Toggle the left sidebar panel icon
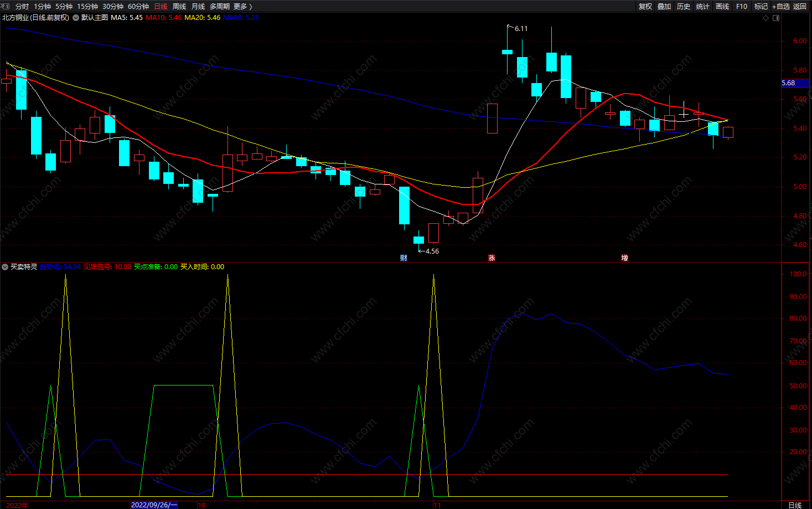Viewport: 812px width, 509px height. pyautogui.click(x=5, y=6)
